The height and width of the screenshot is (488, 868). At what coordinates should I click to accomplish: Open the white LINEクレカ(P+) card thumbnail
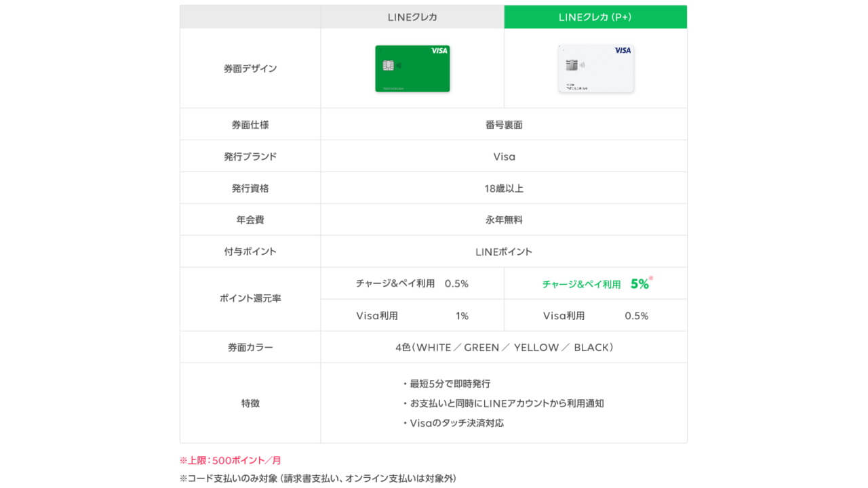coord(595,68)
